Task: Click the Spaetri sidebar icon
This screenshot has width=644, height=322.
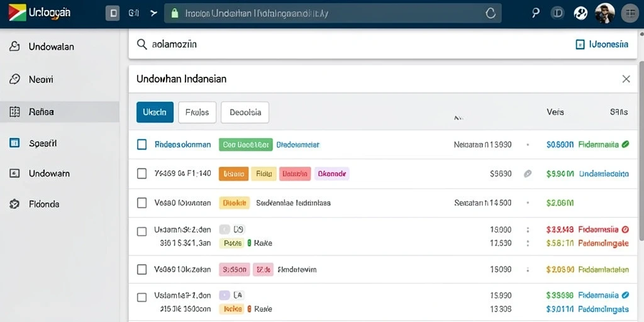Action: click(x=14, y=143)
